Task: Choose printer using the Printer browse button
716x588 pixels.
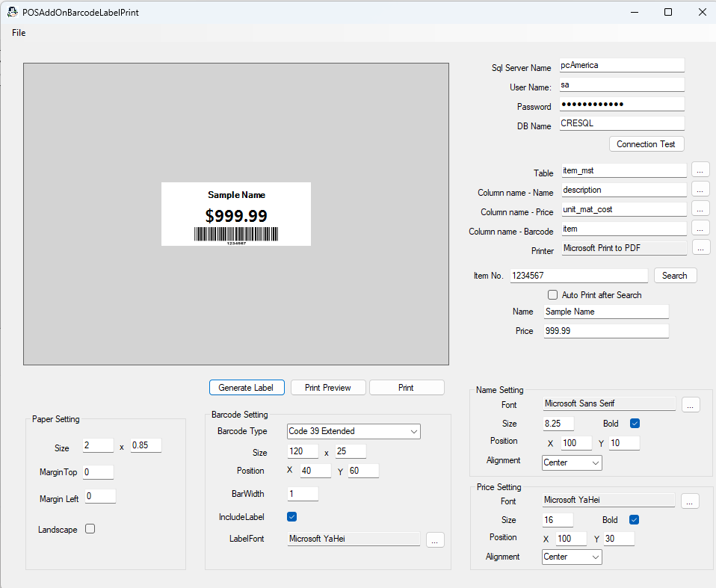Action: [x=700, y=247]
